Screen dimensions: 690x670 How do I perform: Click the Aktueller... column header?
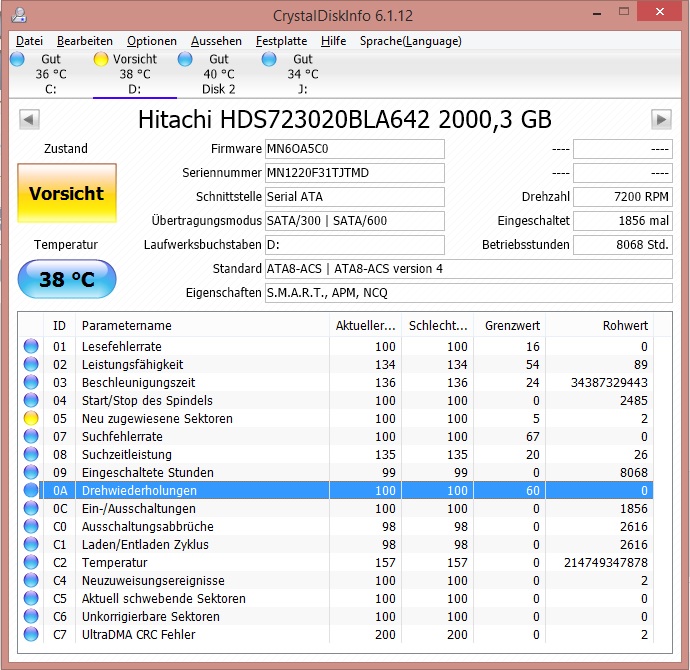click(365, 326)
